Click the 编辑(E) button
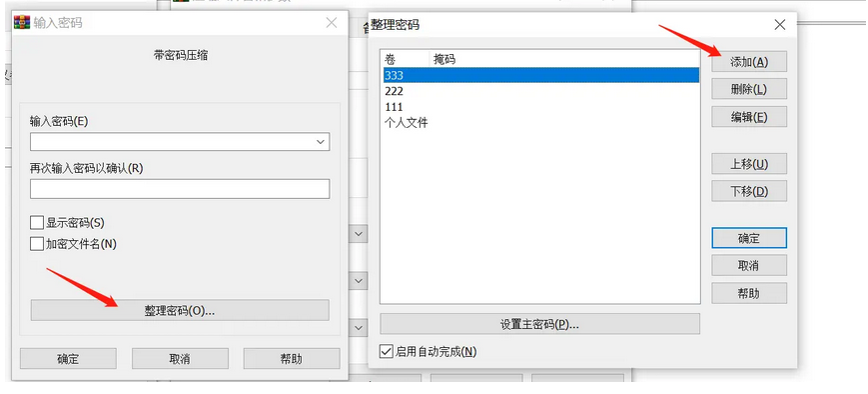Image resolution: width=868 pixels, height=394 pixels. 749,117
